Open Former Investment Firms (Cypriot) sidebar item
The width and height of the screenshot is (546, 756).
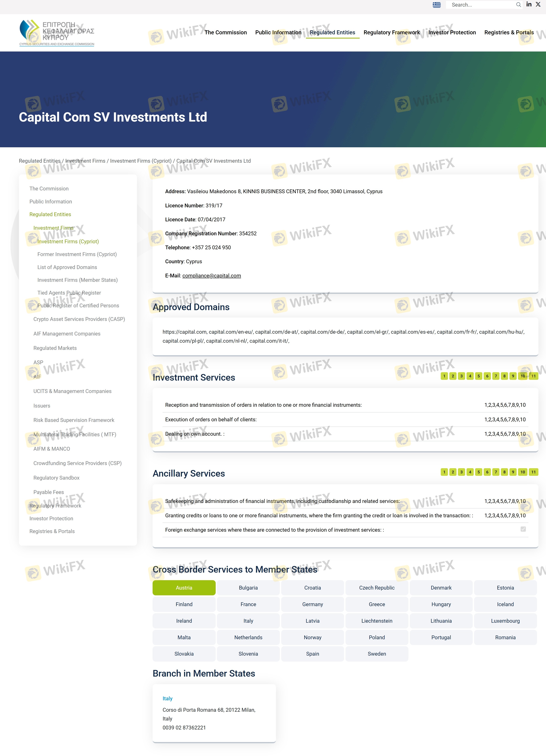point(77,254)
